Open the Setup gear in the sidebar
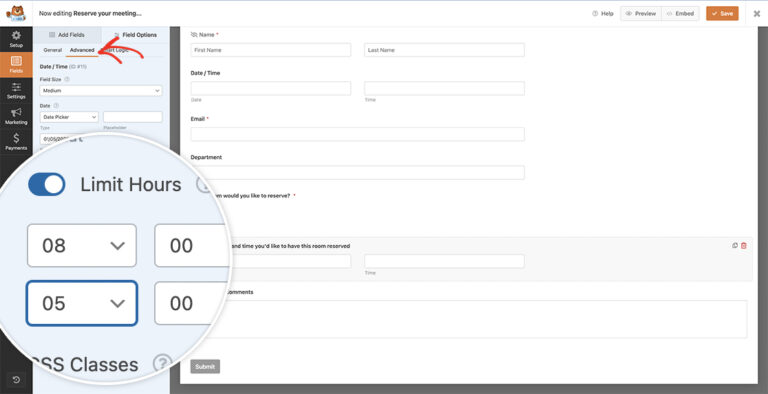The image size is (768, 394). pos(16,39)
